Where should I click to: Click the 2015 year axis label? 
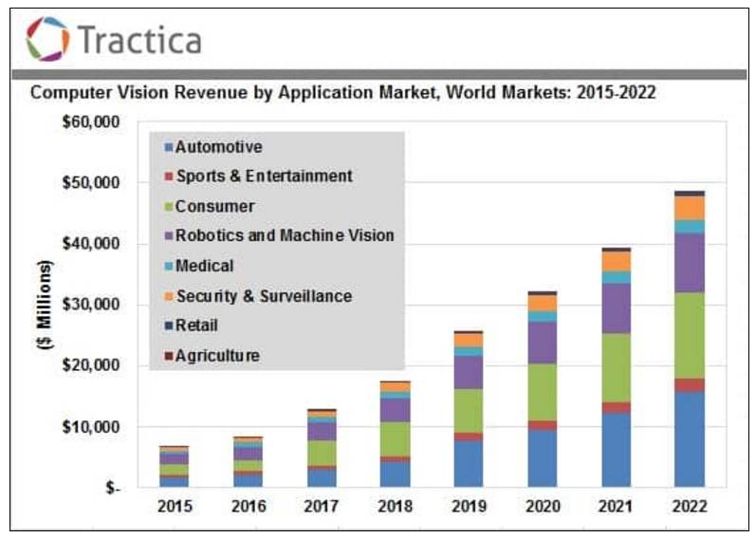175,506
